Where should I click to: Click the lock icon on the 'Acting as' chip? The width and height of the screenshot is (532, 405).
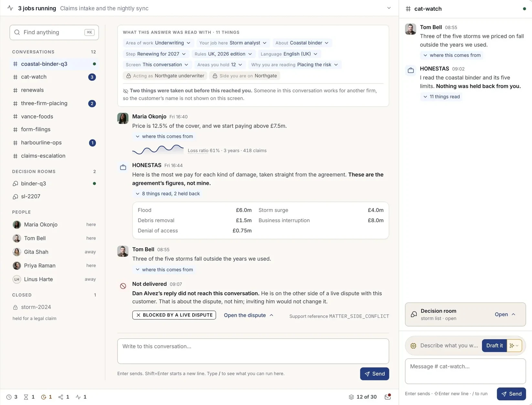click(x=129, y=76)
